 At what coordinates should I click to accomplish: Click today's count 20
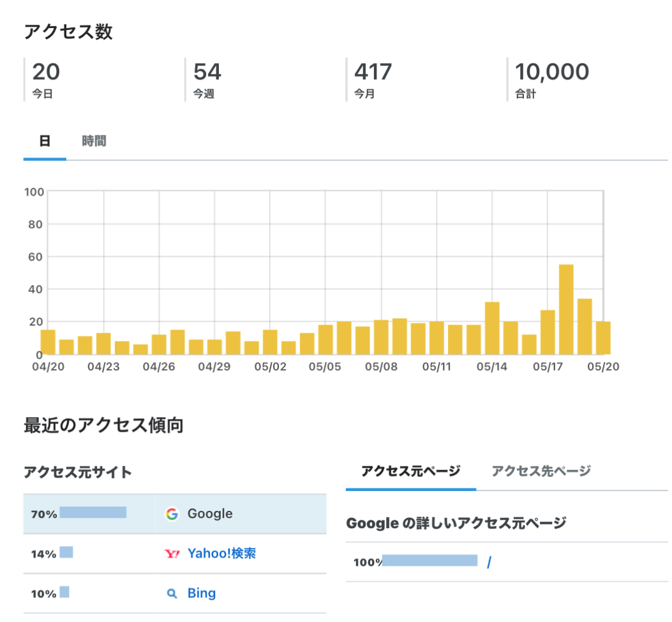[46, 72]
